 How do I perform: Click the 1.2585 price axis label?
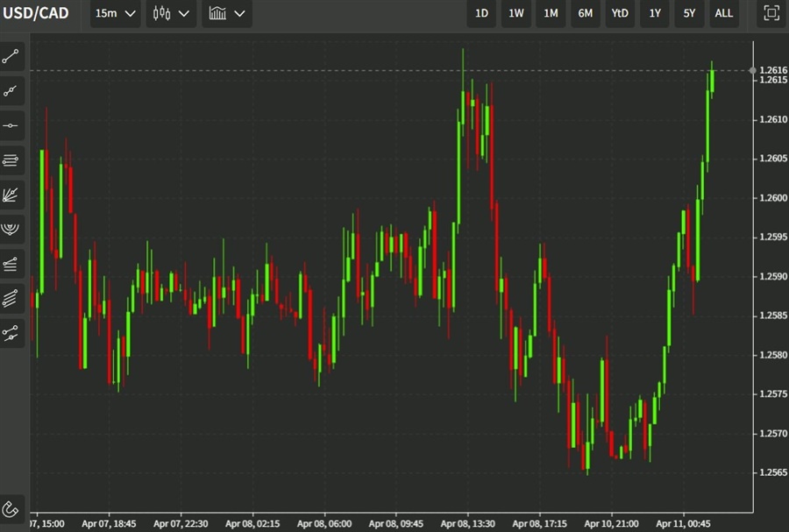(x=773, y=316)
